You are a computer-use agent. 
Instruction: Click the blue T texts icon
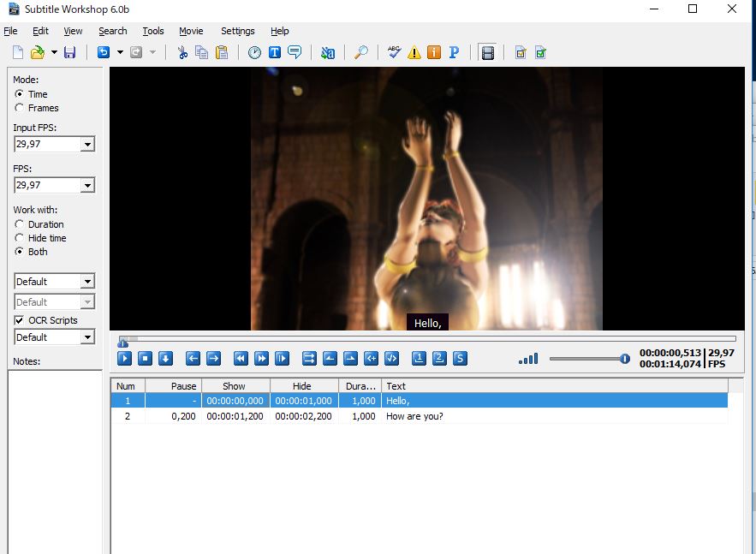coord(275,52)
